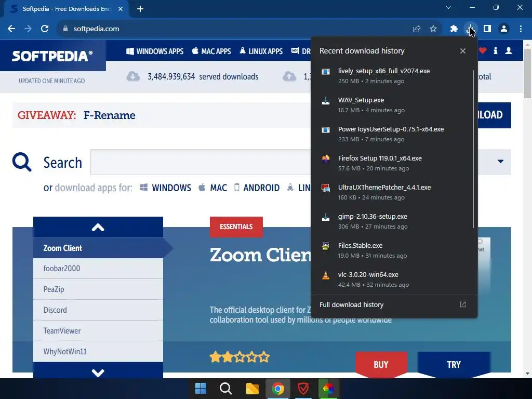Open Chrome three-dot menu
The height and width of the screenshot is (399, 532).
[521, 29]
